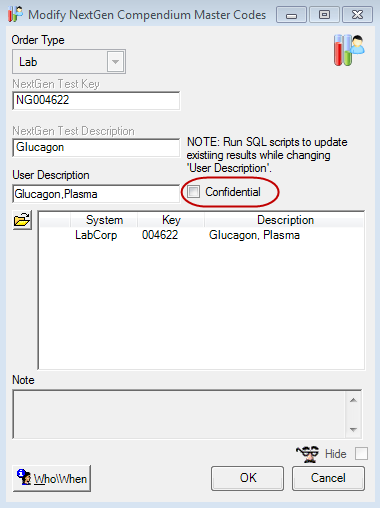Open the Lab order type combo box
This screenshot has height=508, width=380.
pyautogui.click(x=69, y=62)
